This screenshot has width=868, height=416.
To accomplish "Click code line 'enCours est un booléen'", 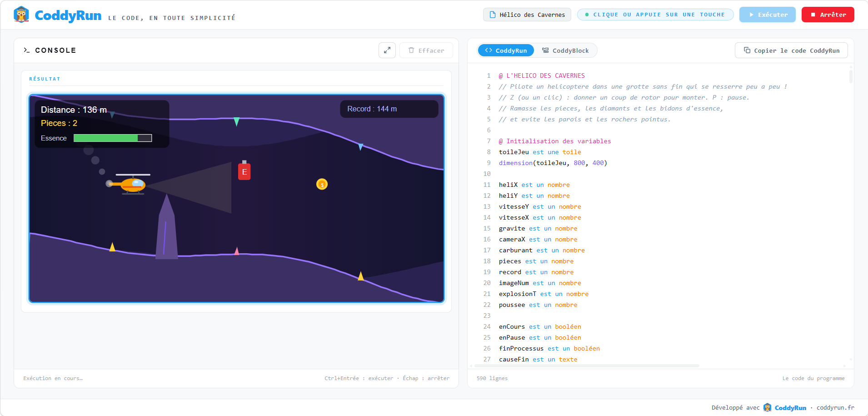I will click(x=540, y=326).
